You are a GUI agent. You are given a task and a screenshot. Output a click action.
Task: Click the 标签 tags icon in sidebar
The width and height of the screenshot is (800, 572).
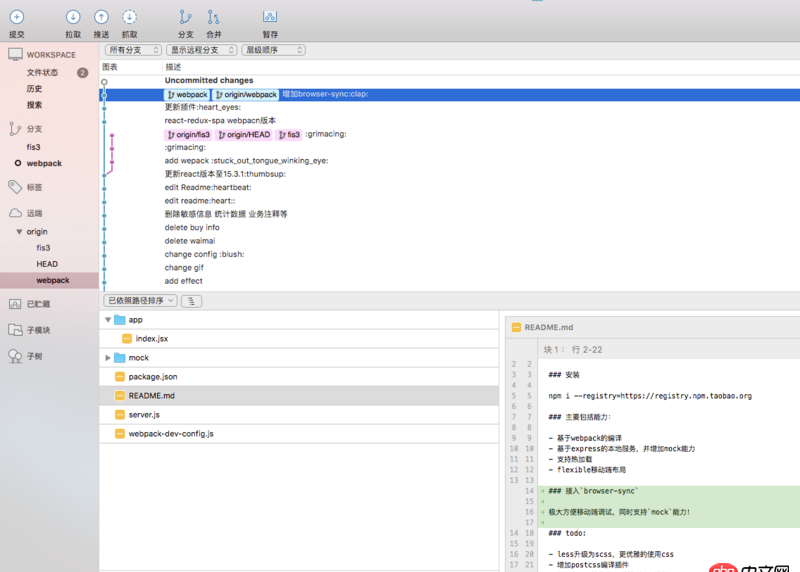pos(15,187)
